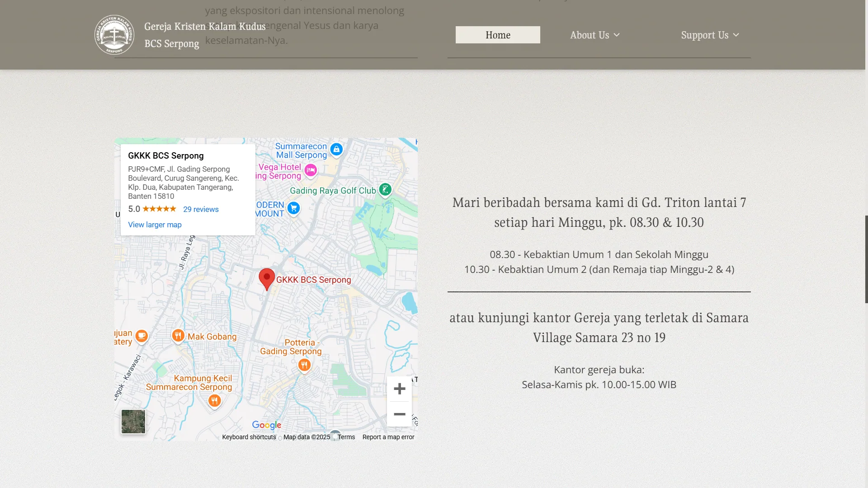Click the cafe cup pin beside Mak Gobang
The image size is (868, 488).
(142, 336)
